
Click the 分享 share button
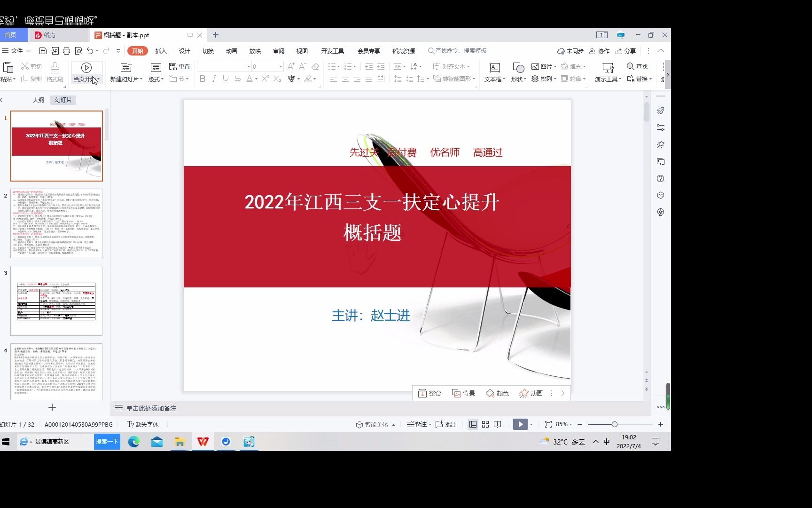[625, 51]
